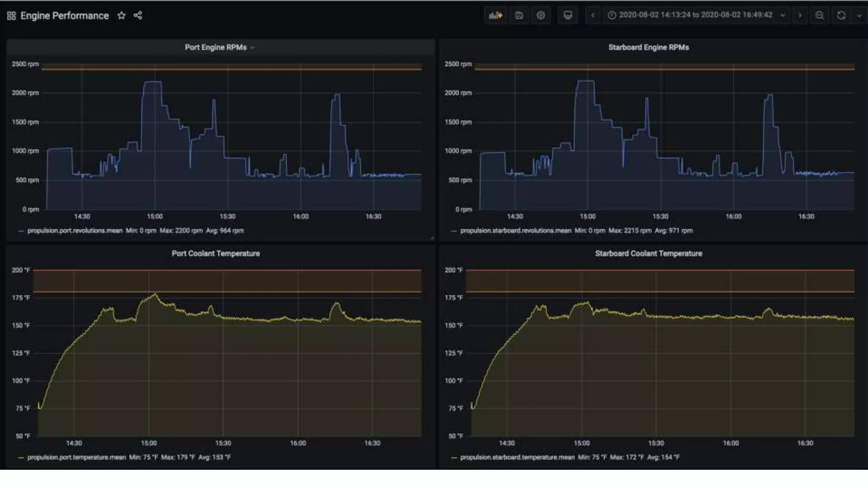Screen dimensions: 868x488
Task: Toggle propulsion.starboard.revolutions.mean legend series
Action: 515,230
